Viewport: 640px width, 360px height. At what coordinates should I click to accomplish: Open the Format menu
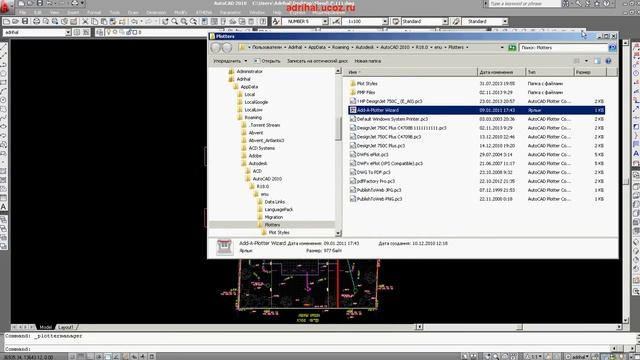click(94, 13)
